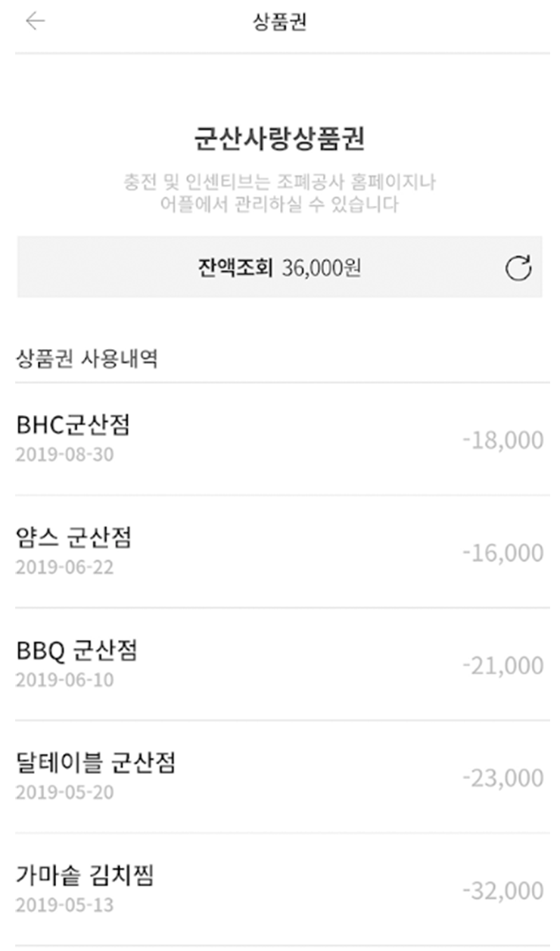
Task: Tap the 군산사랑상품권 heading
Action: tap(279, 141)
